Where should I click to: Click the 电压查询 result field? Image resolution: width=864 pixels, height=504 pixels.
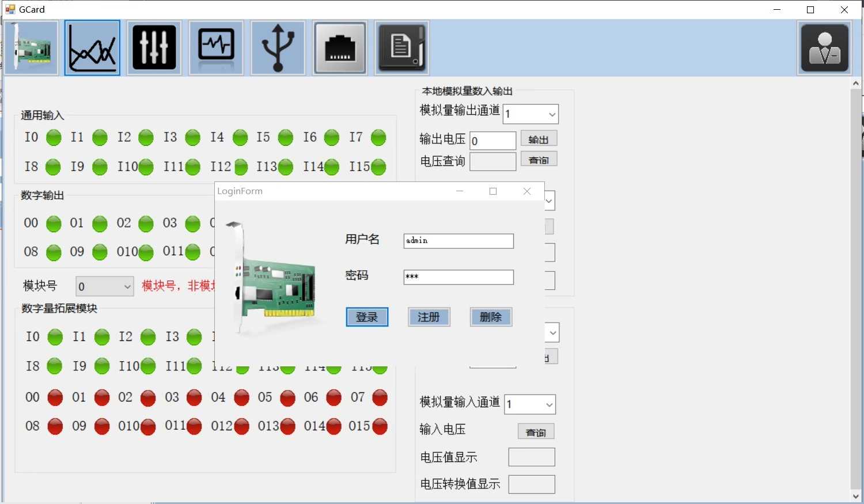coord(493,161)
